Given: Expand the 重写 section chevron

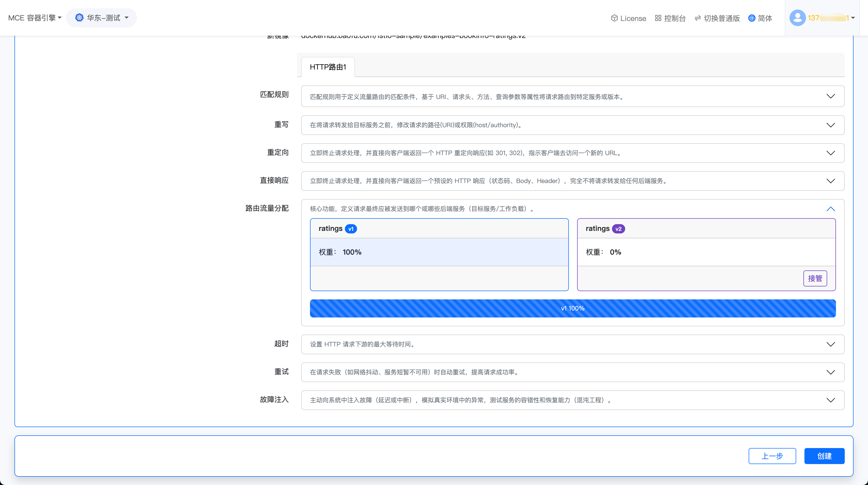Looking at the screenshot, I should [831, 125].
